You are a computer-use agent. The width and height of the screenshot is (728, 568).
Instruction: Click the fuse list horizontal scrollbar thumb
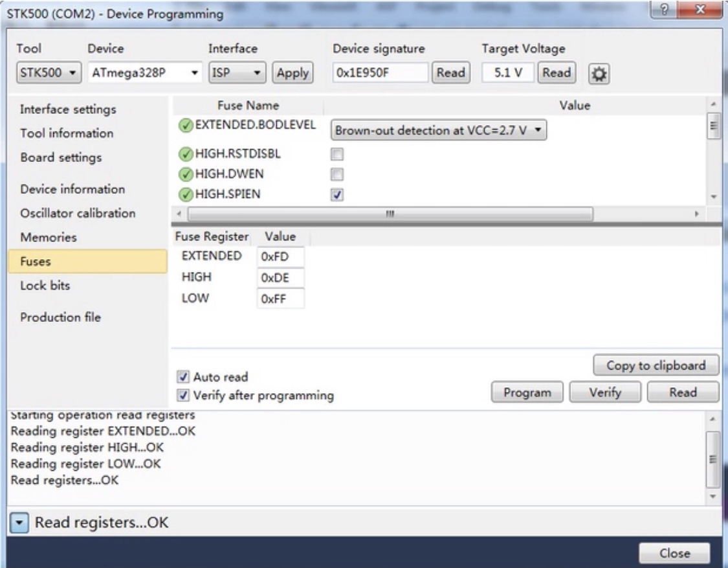[390, 214]
